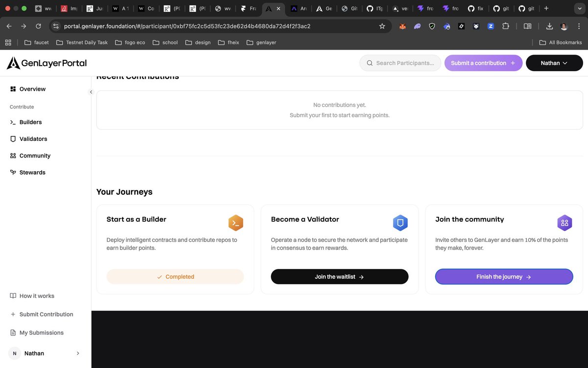Click the My Submissions document icon

tap(13, 333)
